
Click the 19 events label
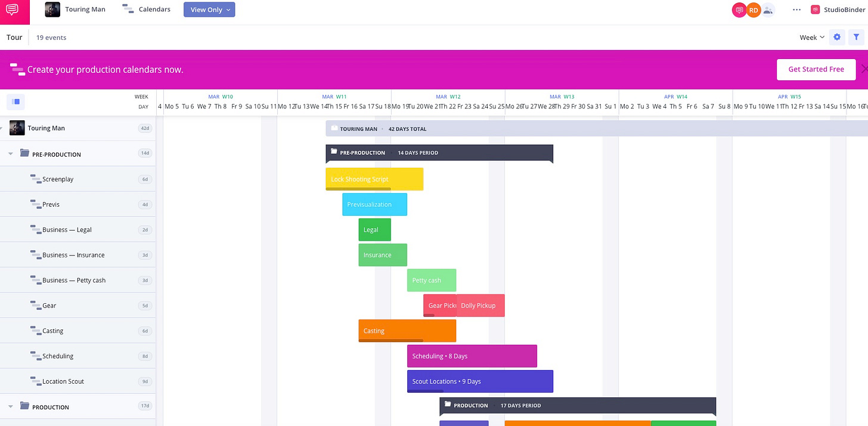tap(51, 37)
